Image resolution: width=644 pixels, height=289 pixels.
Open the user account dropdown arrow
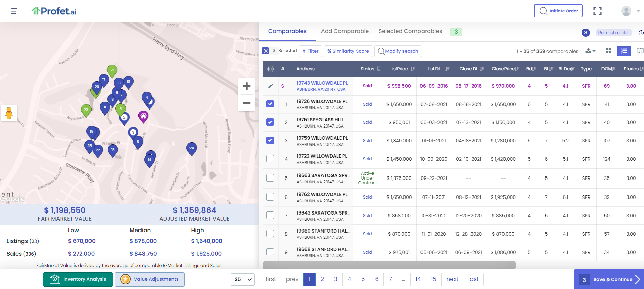[x=638, y=11]
